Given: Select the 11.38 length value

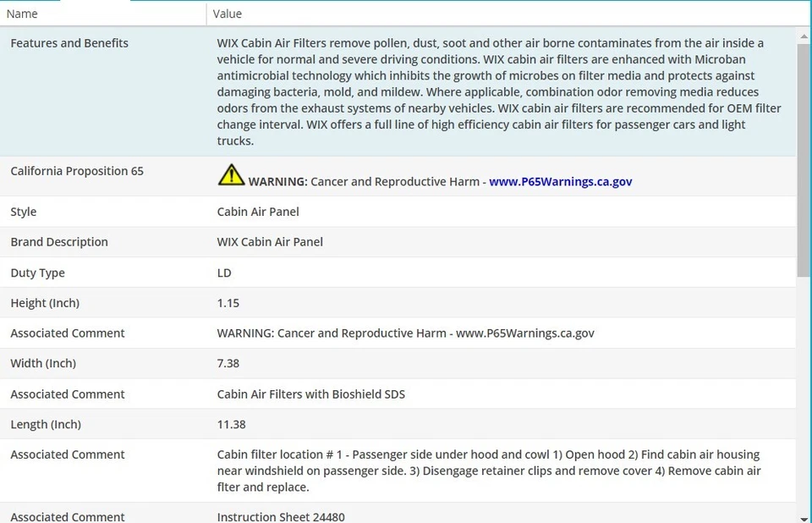Looking at the screenshot, I should click(231, 425).
